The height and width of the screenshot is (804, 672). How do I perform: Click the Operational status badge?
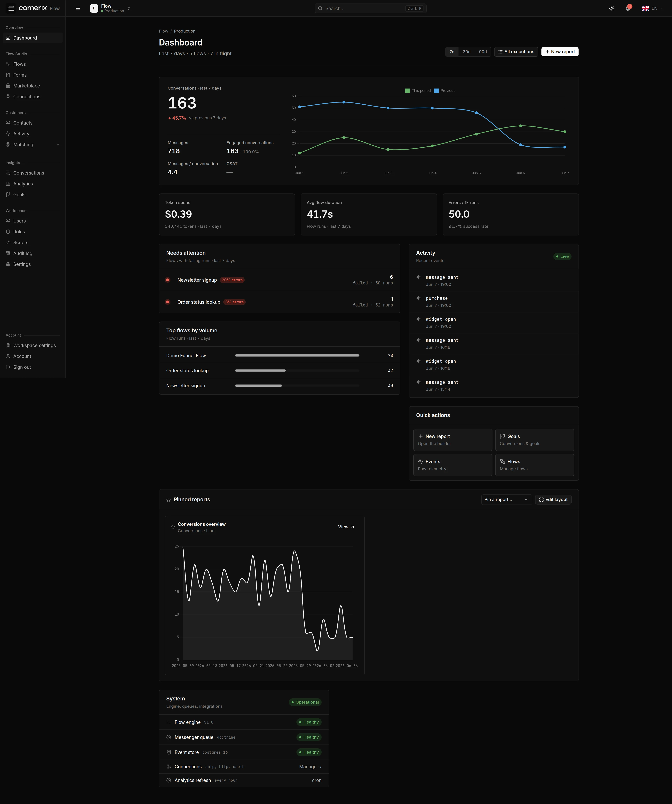coord(305,702)
